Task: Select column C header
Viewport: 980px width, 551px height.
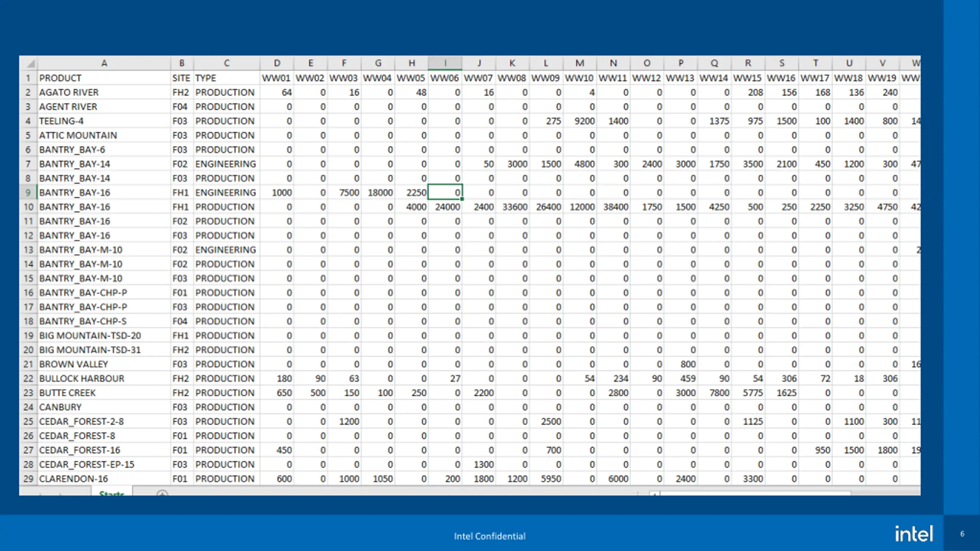Action: point(226,63)
